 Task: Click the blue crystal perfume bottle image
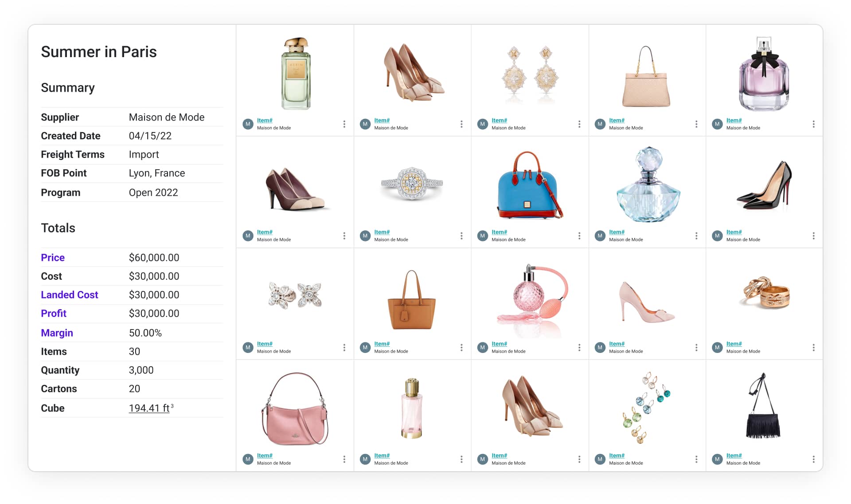(648, 185)
